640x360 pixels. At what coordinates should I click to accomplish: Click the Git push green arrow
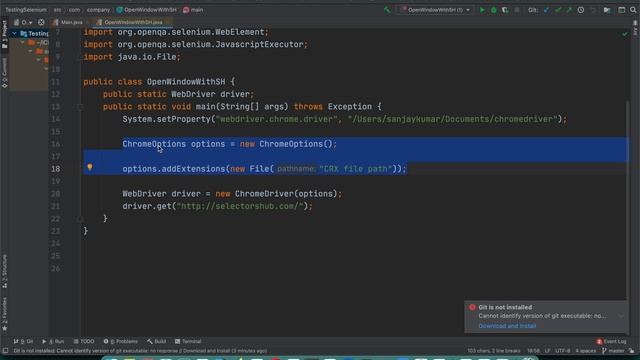569,10
